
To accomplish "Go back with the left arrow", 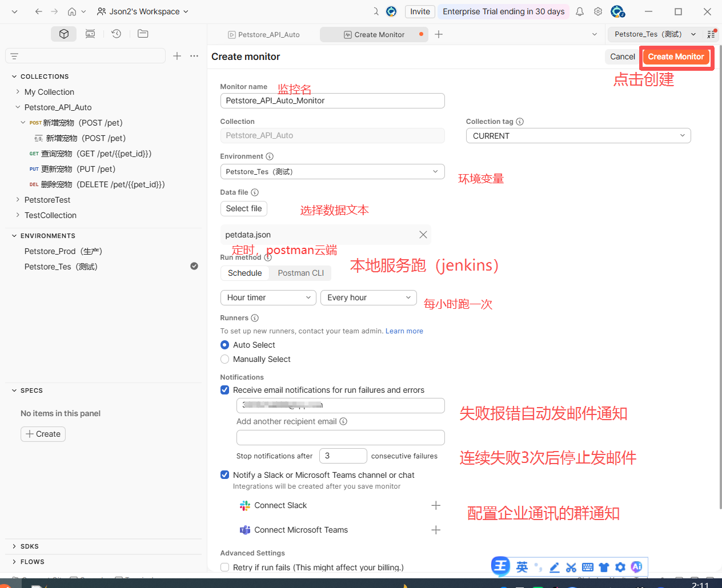I will 38,11.
